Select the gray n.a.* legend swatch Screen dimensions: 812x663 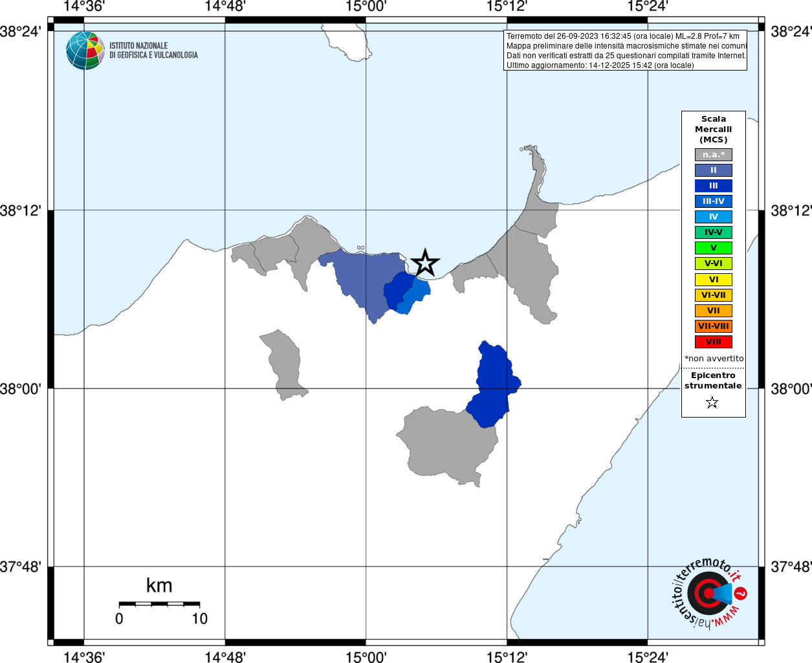pyautogui.click(x=714, y=155)
